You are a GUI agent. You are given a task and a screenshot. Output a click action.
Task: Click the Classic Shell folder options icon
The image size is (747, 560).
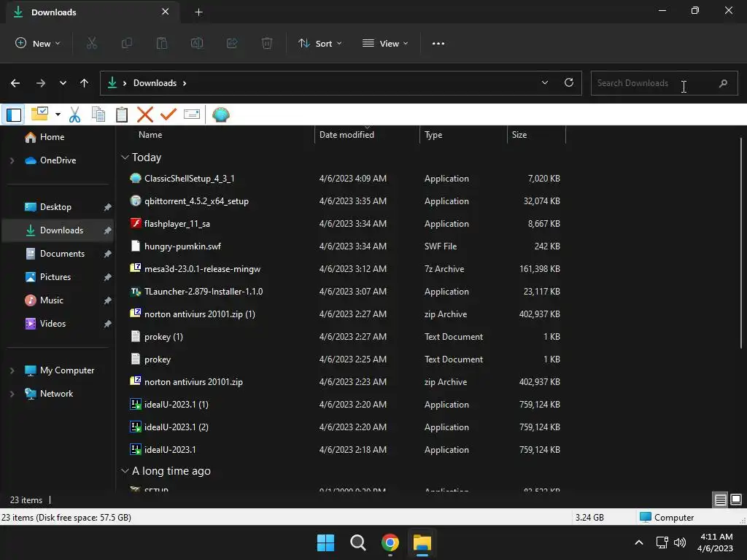click(x=39, y=114)
